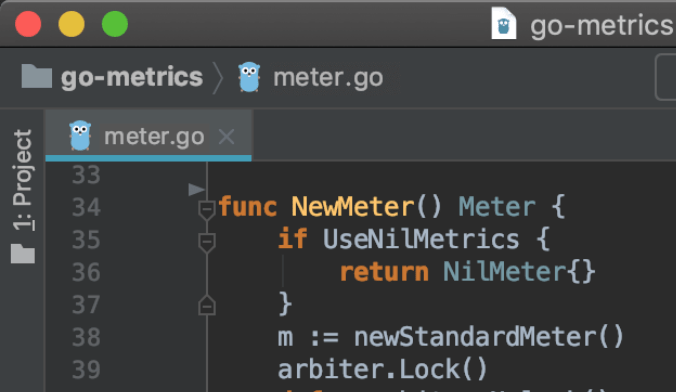Click the document icon in title bar
Screen dimensions: 676x392
pyautogui.click(x=504, y=23)
